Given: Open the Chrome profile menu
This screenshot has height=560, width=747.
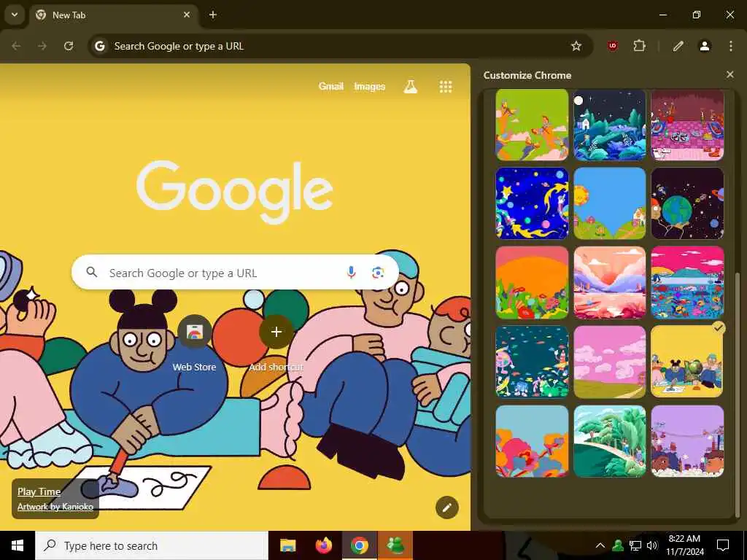Looking at the screenshot, I should pos(705,46).
